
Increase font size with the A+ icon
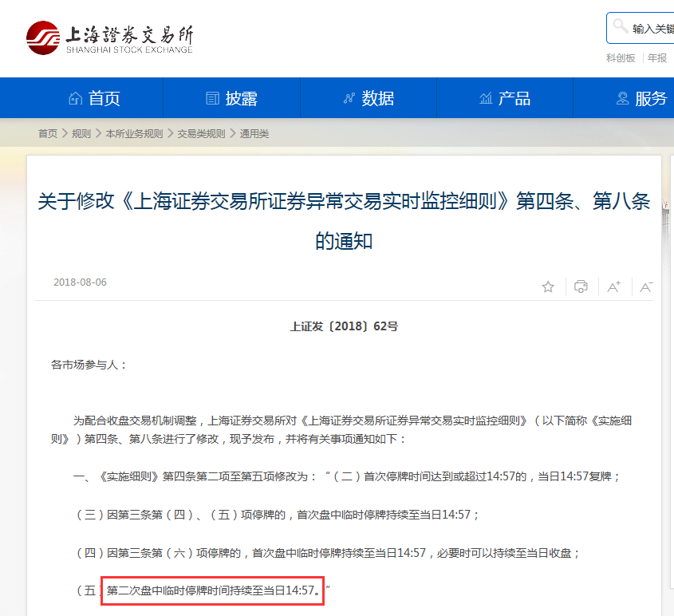click(x=614, y=286)
